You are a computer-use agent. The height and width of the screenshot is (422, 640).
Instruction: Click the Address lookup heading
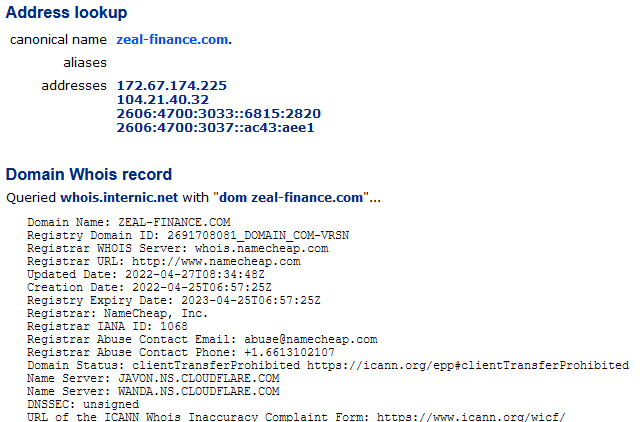tap(66, 12)
